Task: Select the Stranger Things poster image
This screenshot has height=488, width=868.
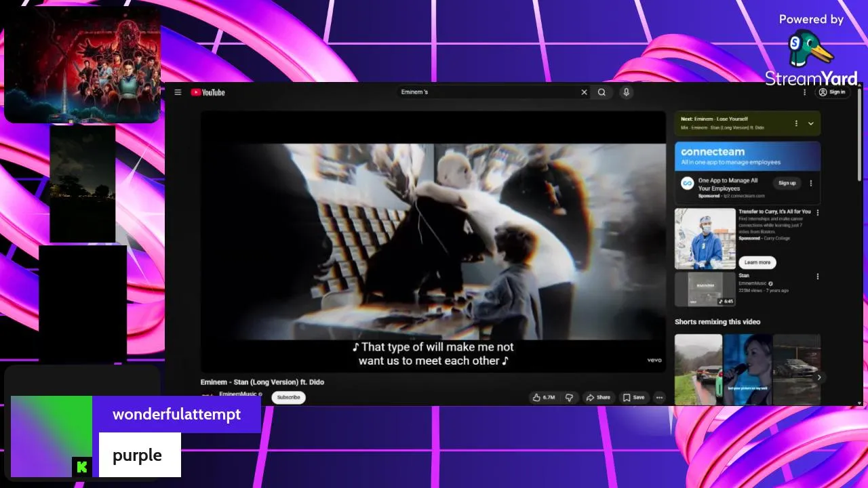Action: tap(83, 65)
